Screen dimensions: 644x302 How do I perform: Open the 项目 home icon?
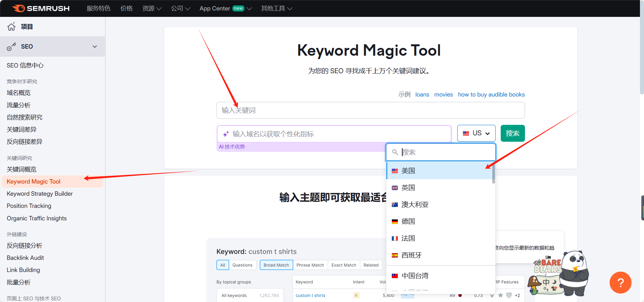[x=11, y=27]
